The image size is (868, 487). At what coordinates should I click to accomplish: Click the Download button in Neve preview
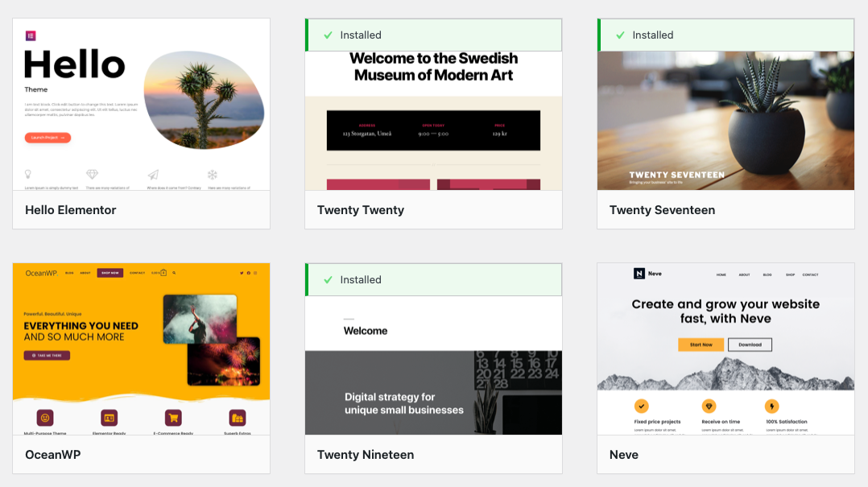pyautogui.click(x=750, y=345)
